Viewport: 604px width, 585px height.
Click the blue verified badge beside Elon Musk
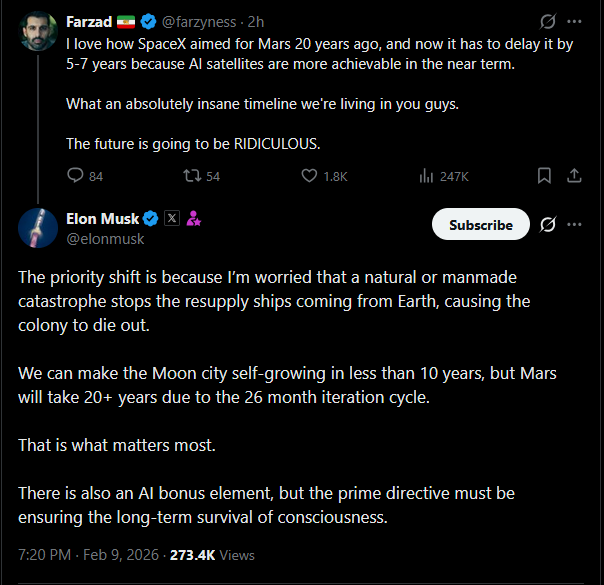pyautogui.click(x=151, y=219)
